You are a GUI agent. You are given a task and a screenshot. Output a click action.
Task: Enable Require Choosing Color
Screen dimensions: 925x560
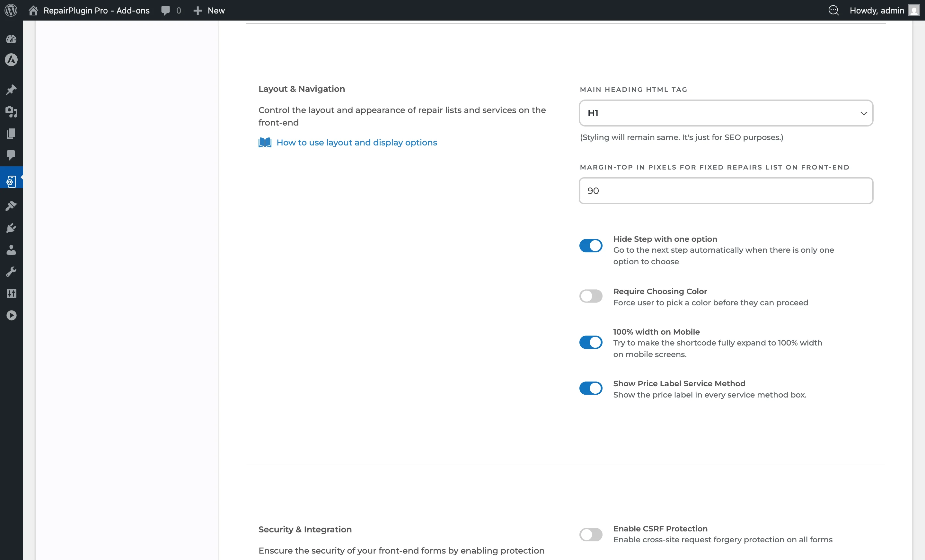(591, 296)
